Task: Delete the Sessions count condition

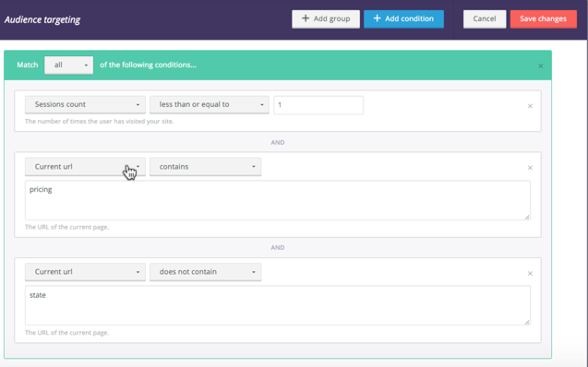Action: 530,106
